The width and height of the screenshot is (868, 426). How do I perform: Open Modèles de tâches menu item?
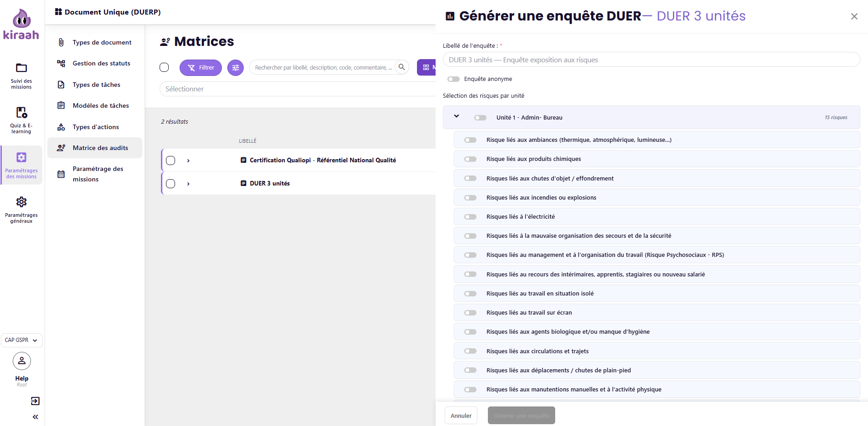(95, 105)
